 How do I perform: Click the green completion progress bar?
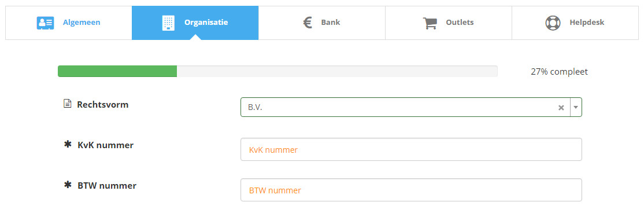coord(117,71)
